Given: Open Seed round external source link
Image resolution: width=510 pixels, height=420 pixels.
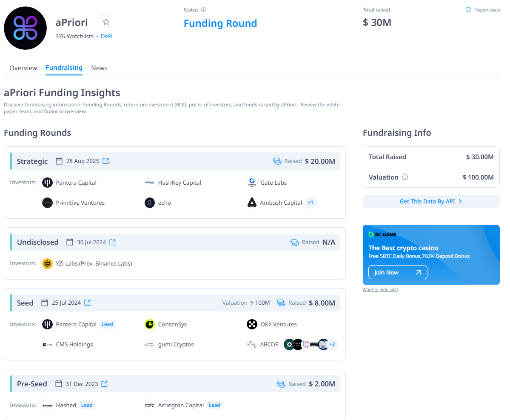Looking at the screenshot, I should 88,303.
